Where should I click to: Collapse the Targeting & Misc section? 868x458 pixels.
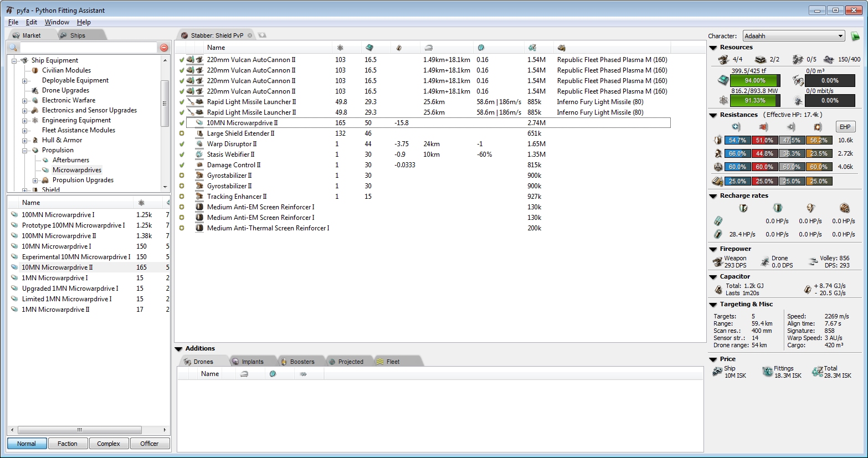coord(713,305)
